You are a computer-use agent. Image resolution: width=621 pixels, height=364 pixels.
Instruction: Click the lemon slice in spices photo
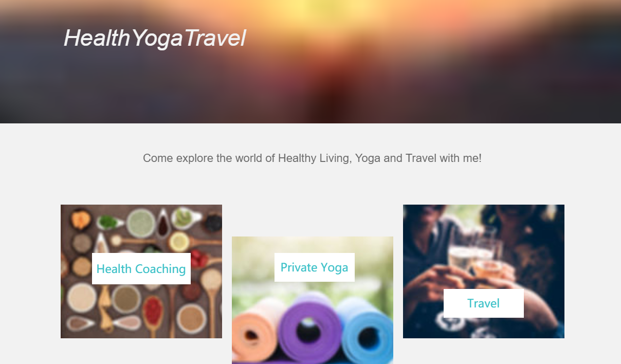pos(179,241)
